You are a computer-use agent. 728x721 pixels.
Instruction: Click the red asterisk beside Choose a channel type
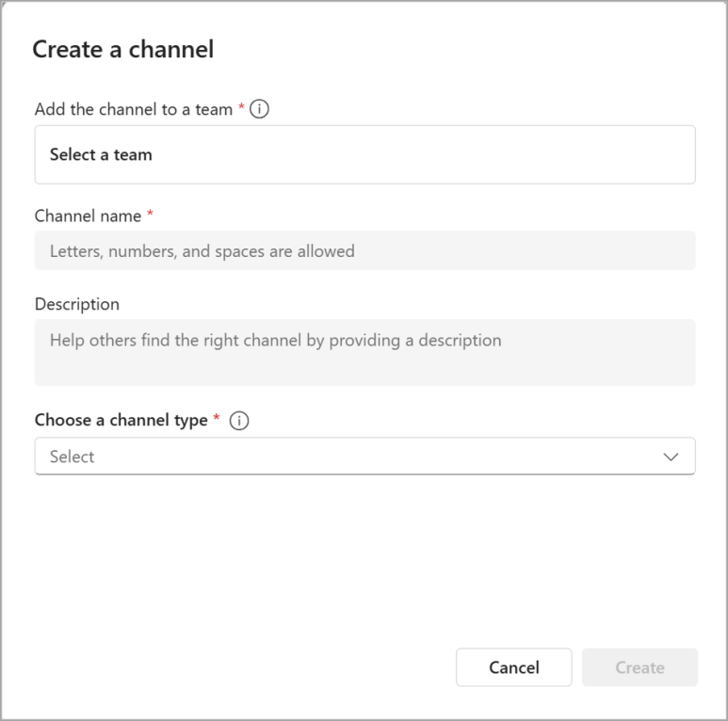tap(216, 419)
